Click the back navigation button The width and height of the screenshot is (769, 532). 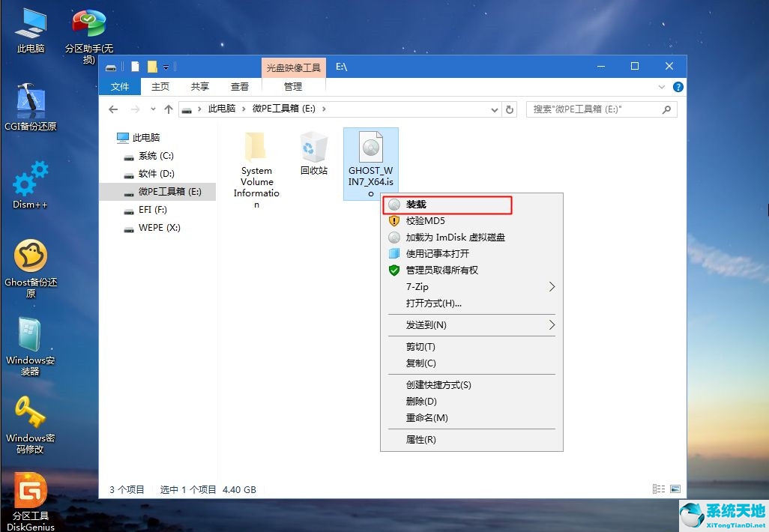pyautogui.click(x=113, y=109)
